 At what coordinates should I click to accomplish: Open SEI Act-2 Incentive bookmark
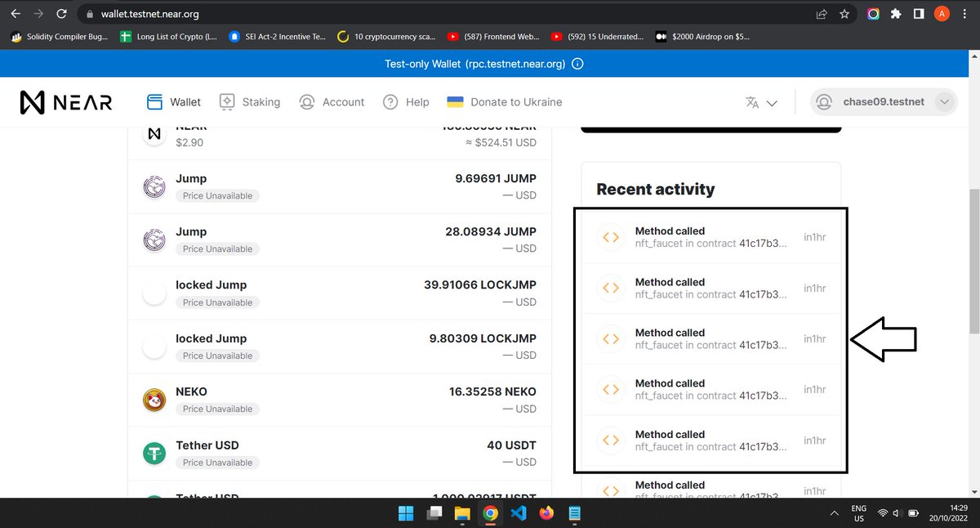coord(278,37)
